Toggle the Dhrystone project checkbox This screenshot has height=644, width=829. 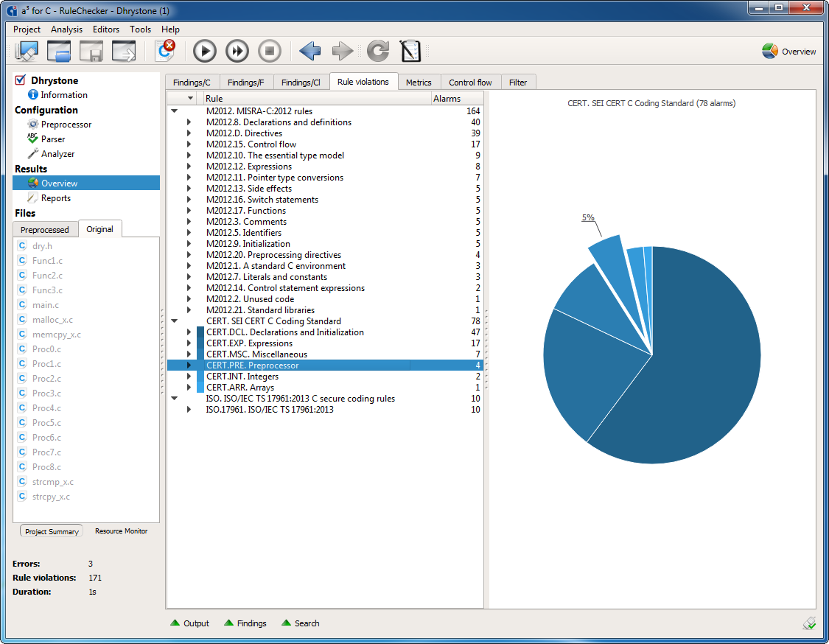20,80
